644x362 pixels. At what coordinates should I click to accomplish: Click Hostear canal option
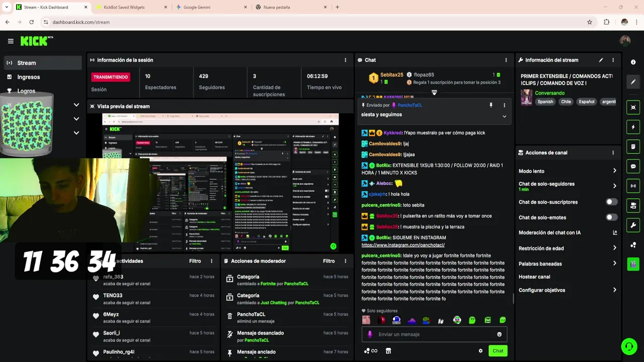click(534, 277)
